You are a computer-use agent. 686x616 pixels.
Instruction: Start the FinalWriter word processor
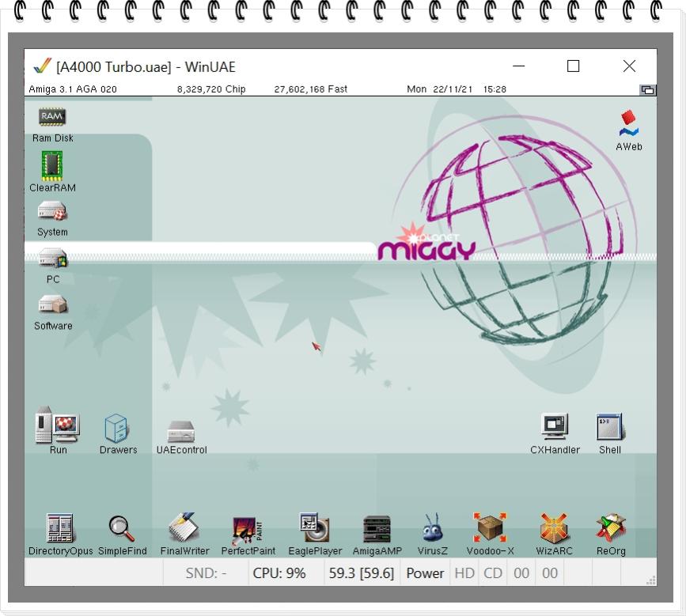coord(184,527)
